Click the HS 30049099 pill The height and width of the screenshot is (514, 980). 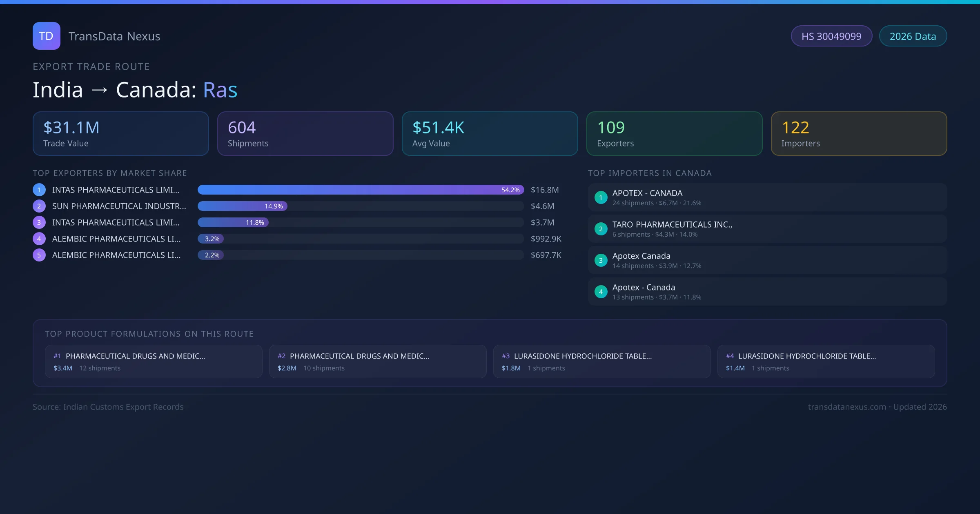831,36
